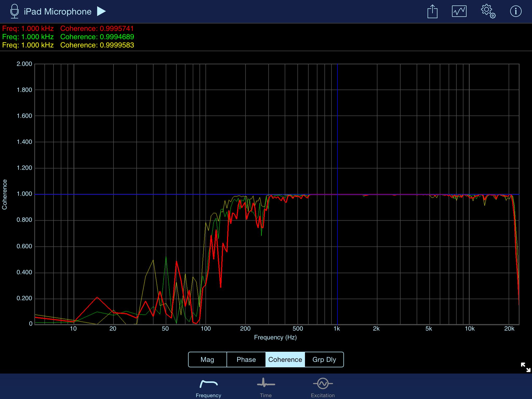Open the info icon
The width and height of the screenshot is (532, 399).
point(516,11)
